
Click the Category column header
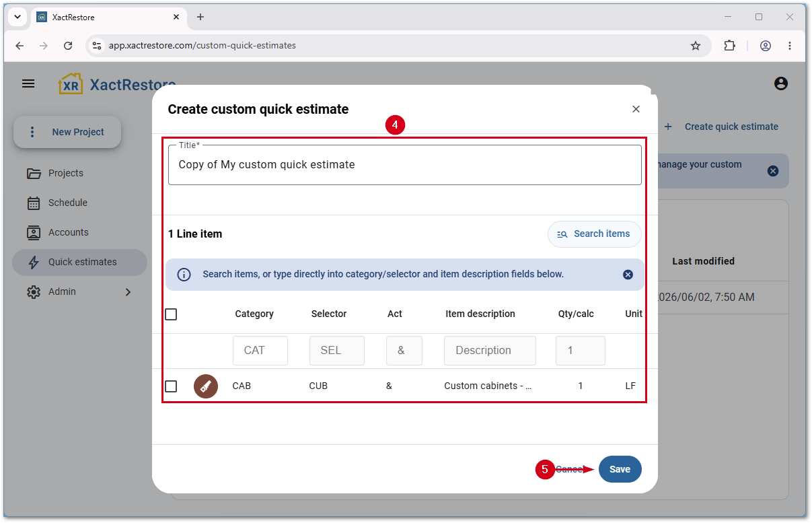coord(254,314)
